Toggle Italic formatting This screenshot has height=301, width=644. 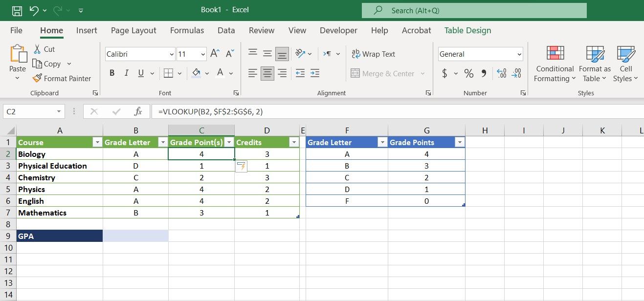coord(127,73)
